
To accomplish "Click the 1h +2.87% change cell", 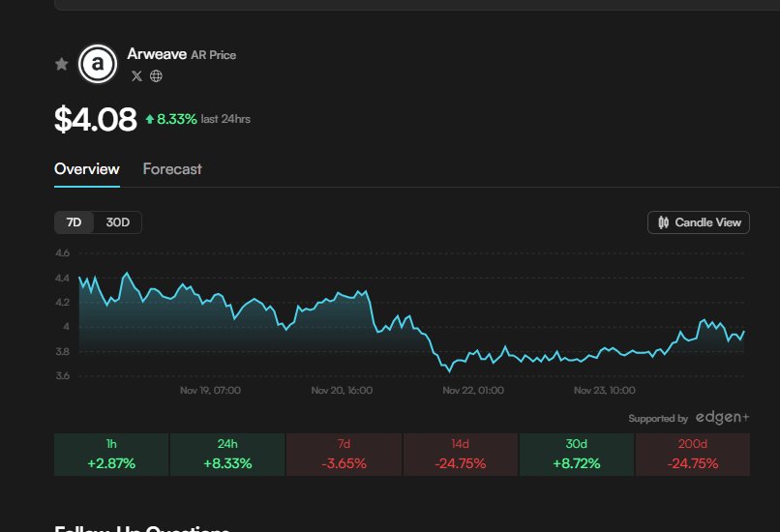I will pos(111,455).
